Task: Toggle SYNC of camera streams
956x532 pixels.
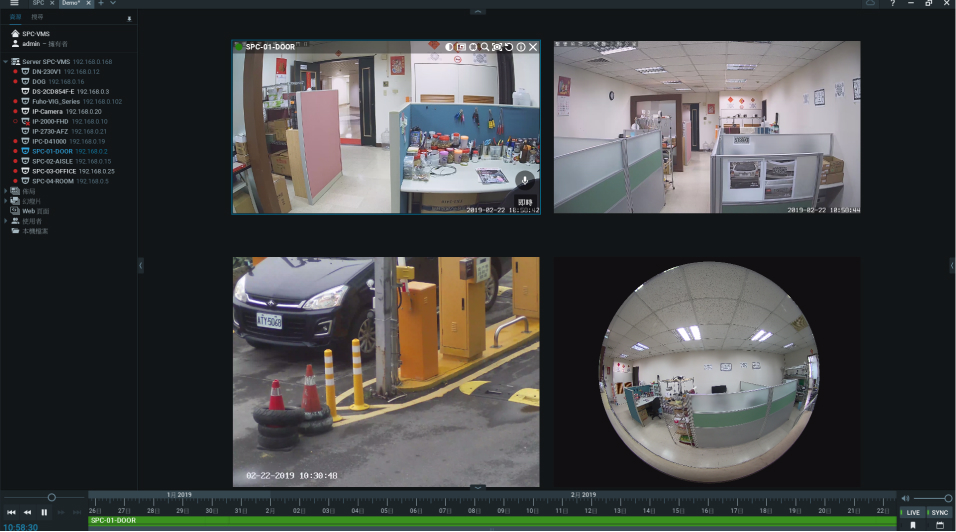Action: click(x=939, y=512)
